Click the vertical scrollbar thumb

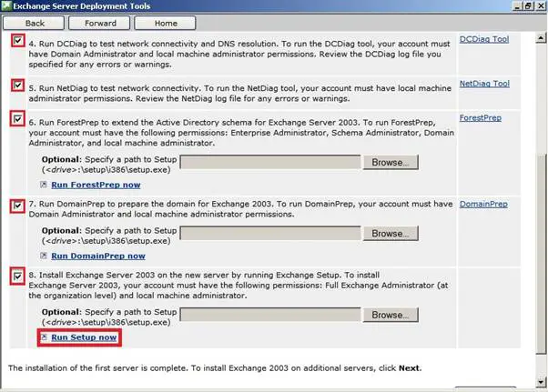tap(541, 253)
